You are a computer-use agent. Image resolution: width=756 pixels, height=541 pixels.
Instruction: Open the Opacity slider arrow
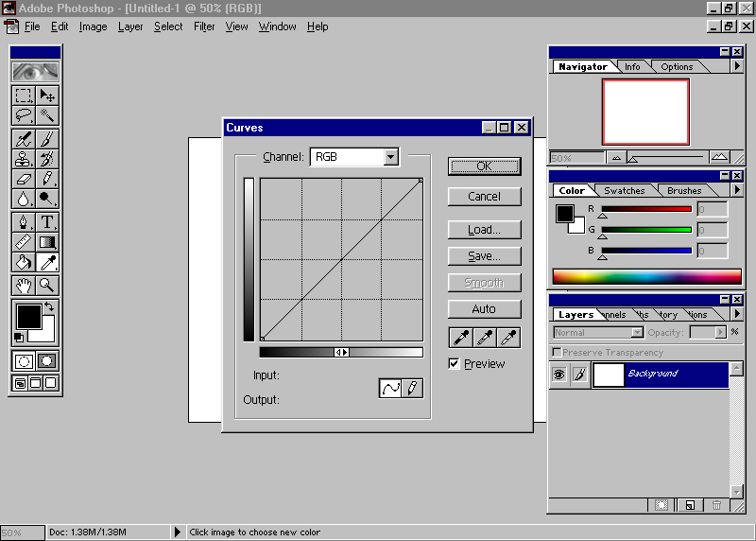click(721, 332)
